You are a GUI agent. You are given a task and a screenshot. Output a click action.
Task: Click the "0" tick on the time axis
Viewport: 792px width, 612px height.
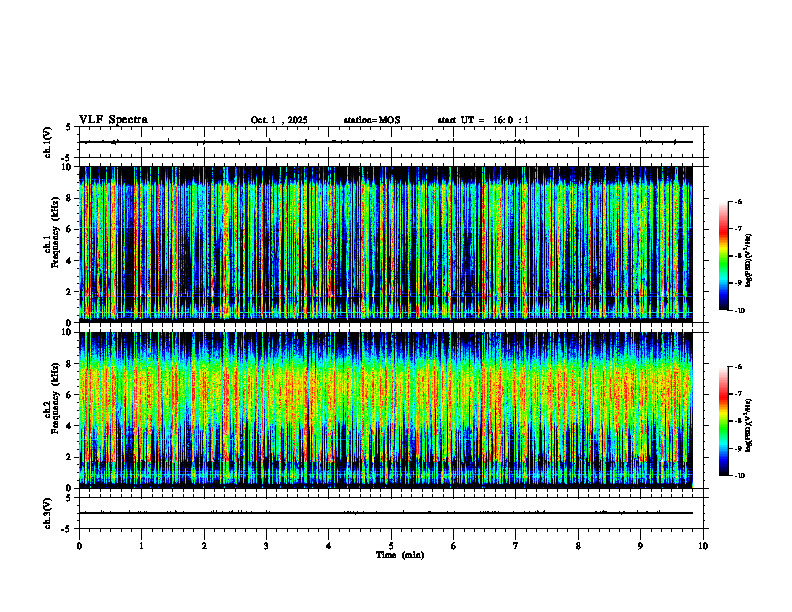[79, 546]
